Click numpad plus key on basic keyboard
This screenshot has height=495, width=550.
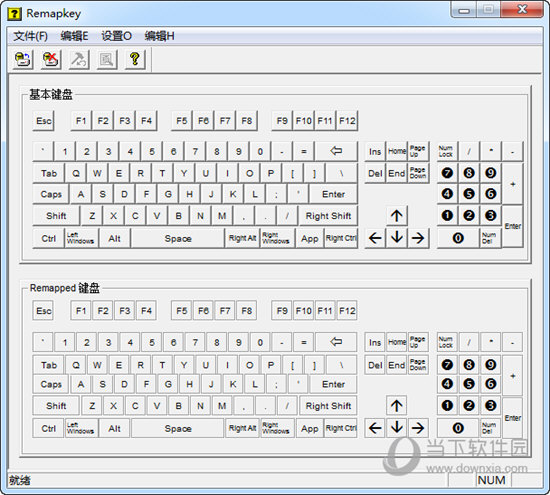point(513,183)
